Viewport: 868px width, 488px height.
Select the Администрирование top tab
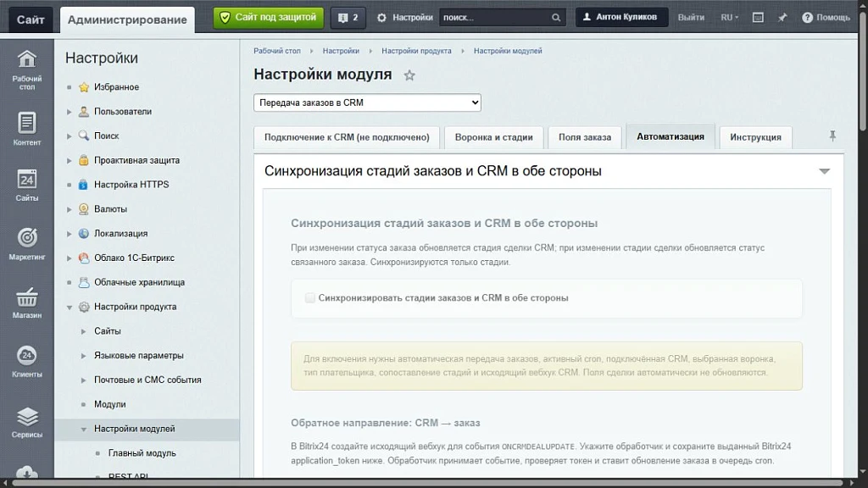click(x=127, y=20)
